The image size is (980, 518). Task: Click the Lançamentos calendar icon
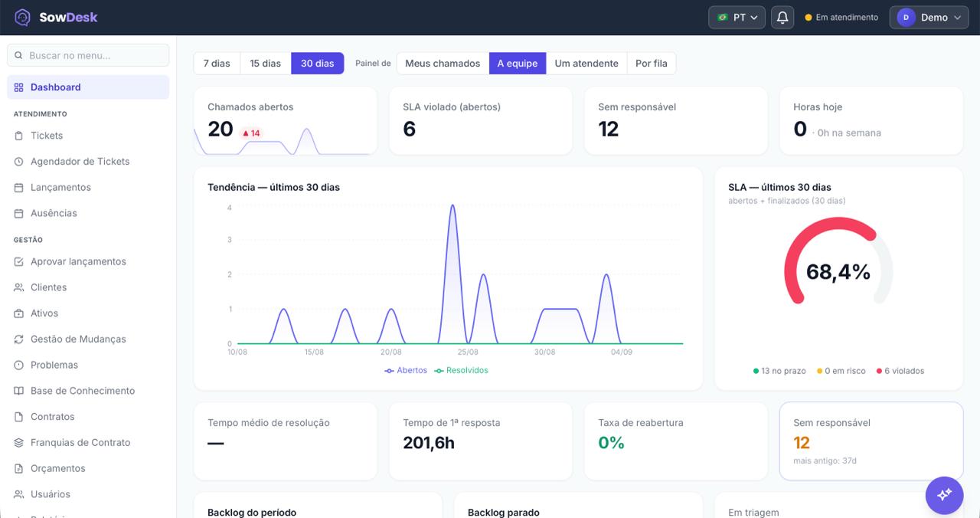tap(19, 188)
